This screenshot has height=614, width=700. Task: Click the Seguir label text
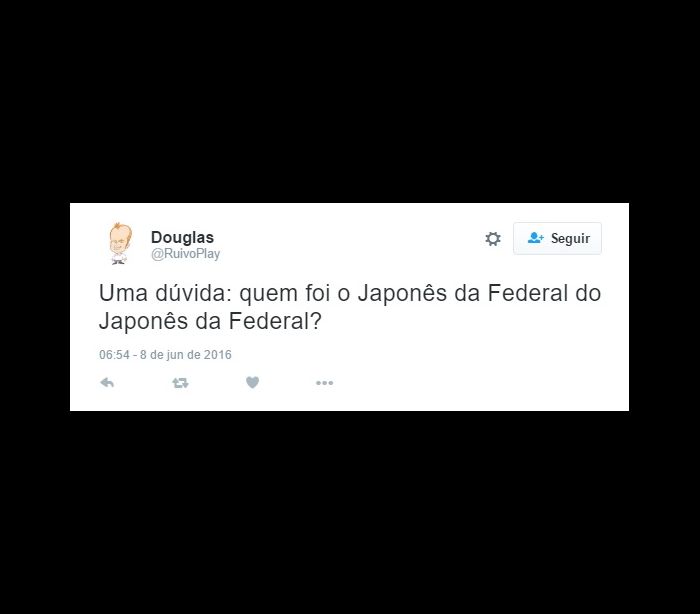[570, 238]
